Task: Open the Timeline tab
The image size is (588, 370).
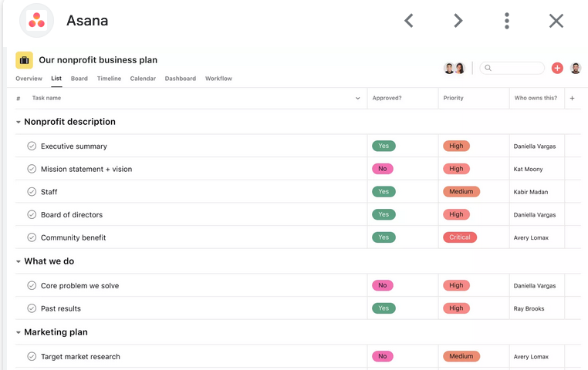Action: (x=109, y=79)
